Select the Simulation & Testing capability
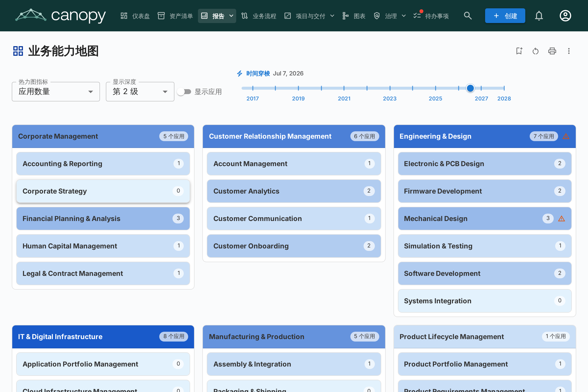The height and width of the screenshot is (392, 588). (485, 246)
